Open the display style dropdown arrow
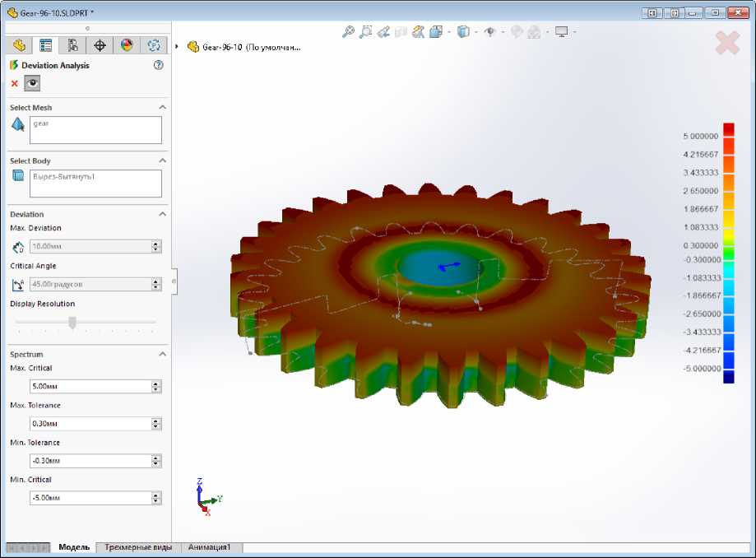 [475, 32]
